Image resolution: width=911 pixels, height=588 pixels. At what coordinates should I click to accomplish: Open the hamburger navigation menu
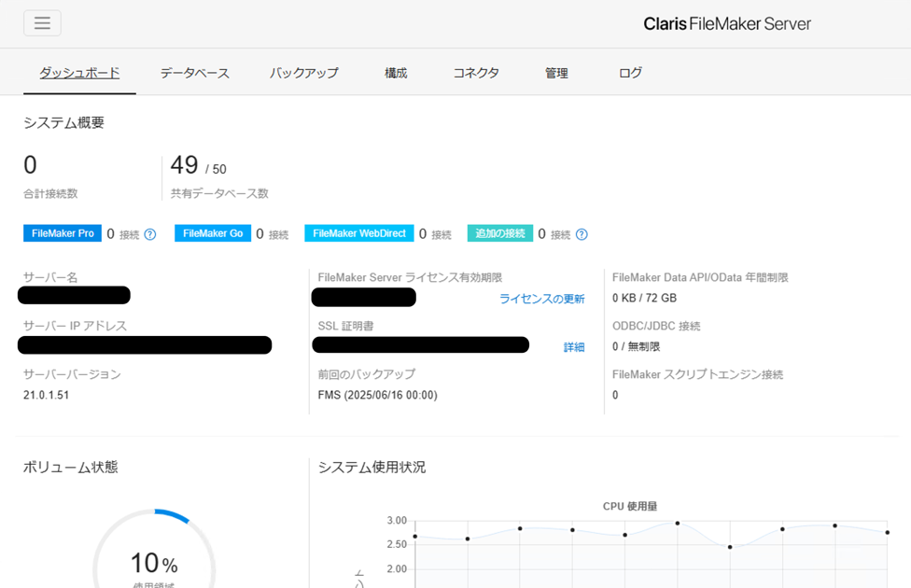(x=42, y=23)
